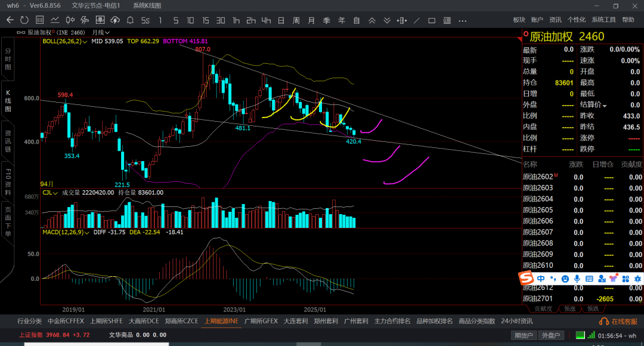Open the more options ellipsis icon
This screenshot has width=644, height=346.
click(463, 20)
